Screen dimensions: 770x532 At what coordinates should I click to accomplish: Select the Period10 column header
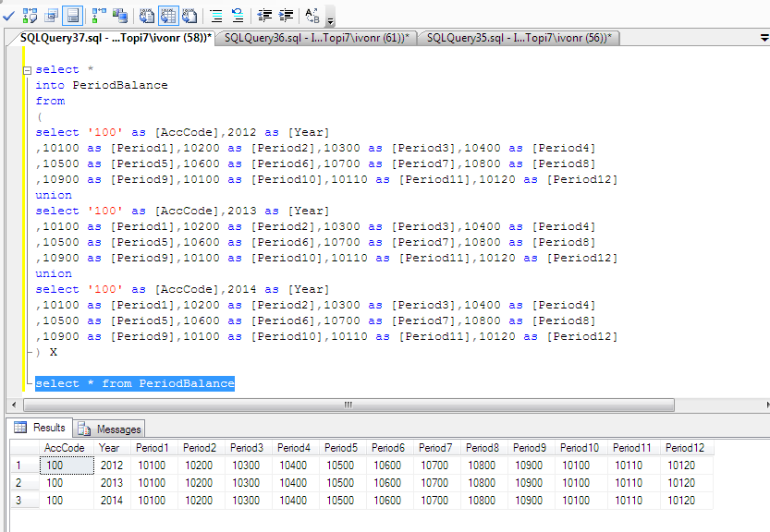point(582,448)
